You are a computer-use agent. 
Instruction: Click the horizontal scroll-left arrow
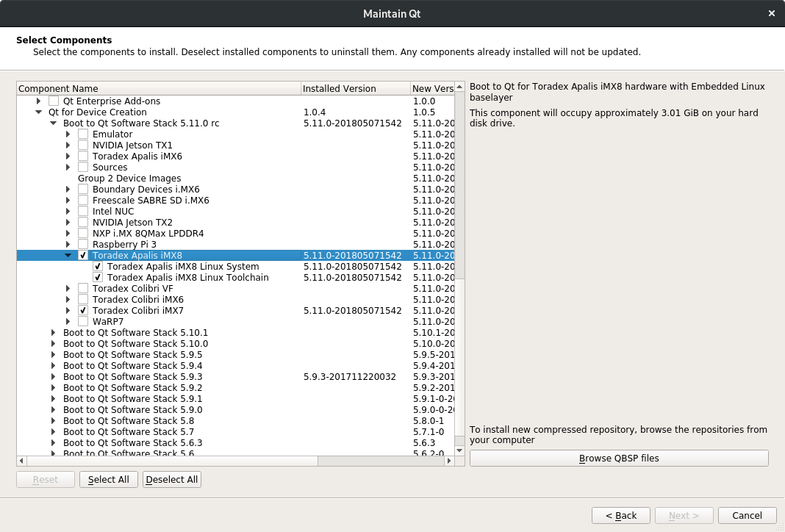[21, 461]
